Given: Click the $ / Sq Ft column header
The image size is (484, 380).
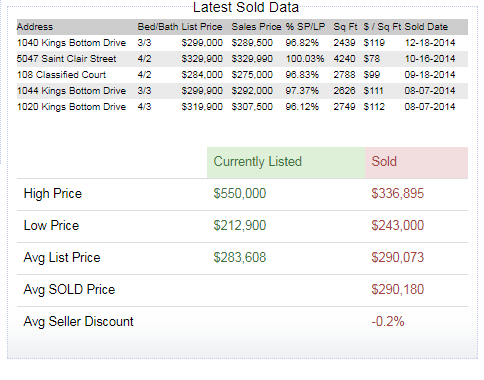Looking at the screenshot, I should click(x=382, y=27).
